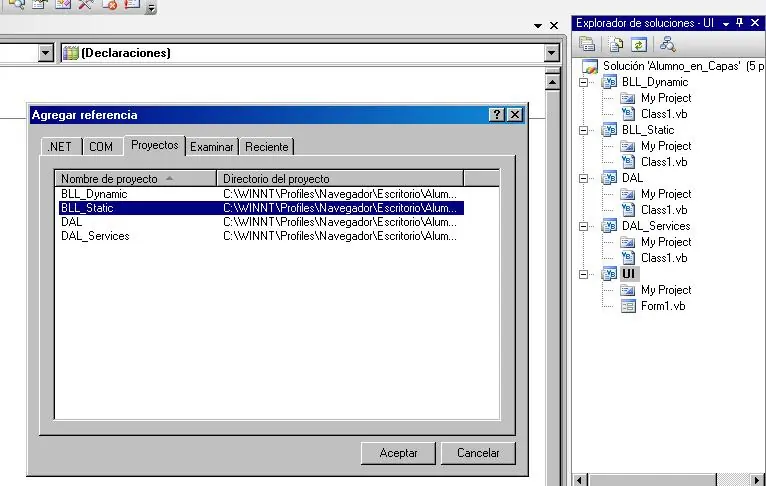Collapse the UI project node

click(x=583, y=274)
